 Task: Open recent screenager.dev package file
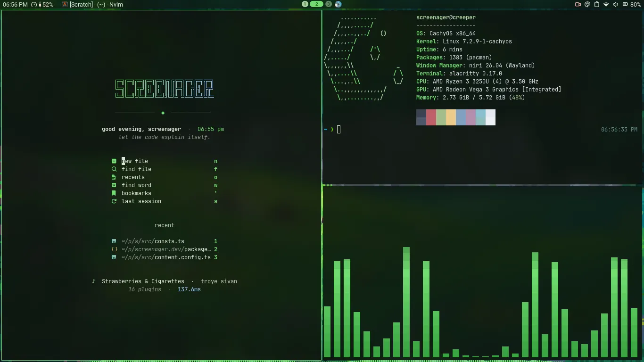(165, 249)
